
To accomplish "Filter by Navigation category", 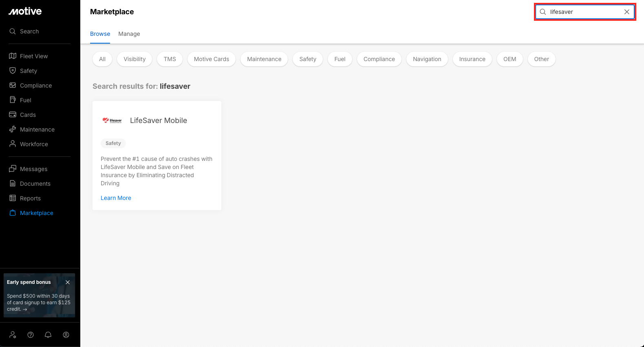I will [x=427, y=59].
